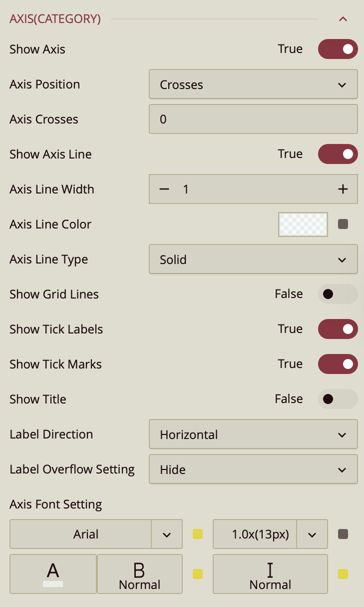Open the Axis Position dropdown

click(x=253, y=84)
